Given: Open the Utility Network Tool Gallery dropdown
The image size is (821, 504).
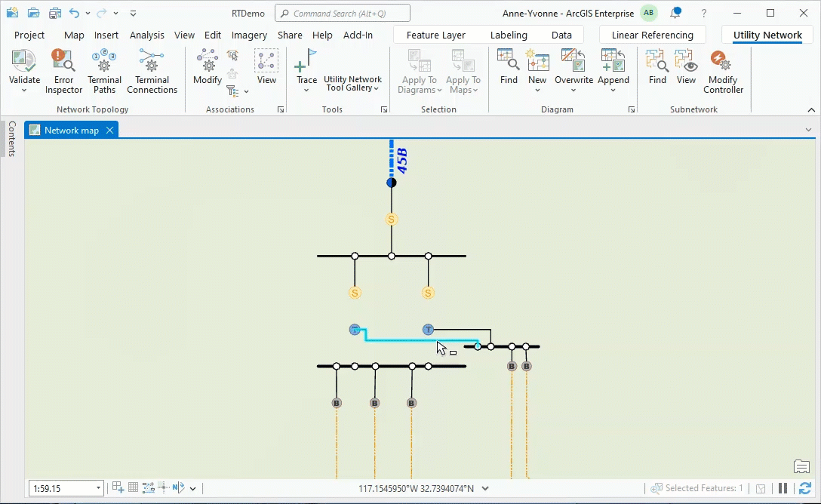Looking at the screenshot, I should click(x=352, y=84).
